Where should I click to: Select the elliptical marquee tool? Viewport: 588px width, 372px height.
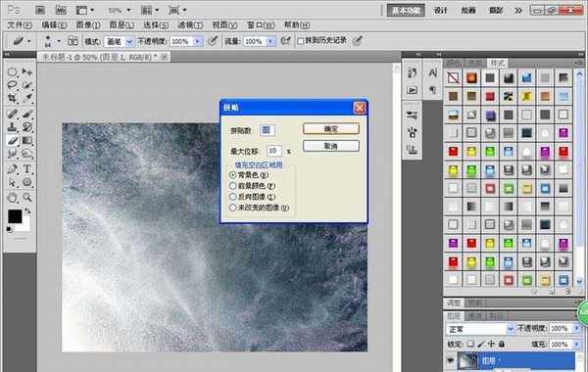(x=13, y=71)
